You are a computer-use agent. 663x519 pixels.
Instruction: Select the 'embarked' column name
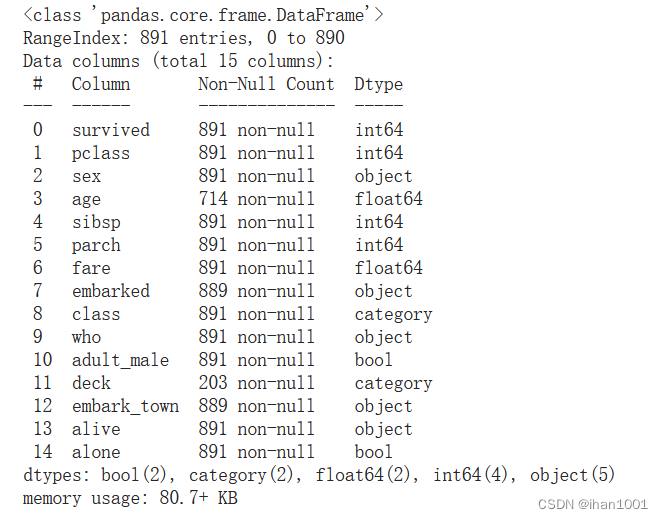coord(111,291)
